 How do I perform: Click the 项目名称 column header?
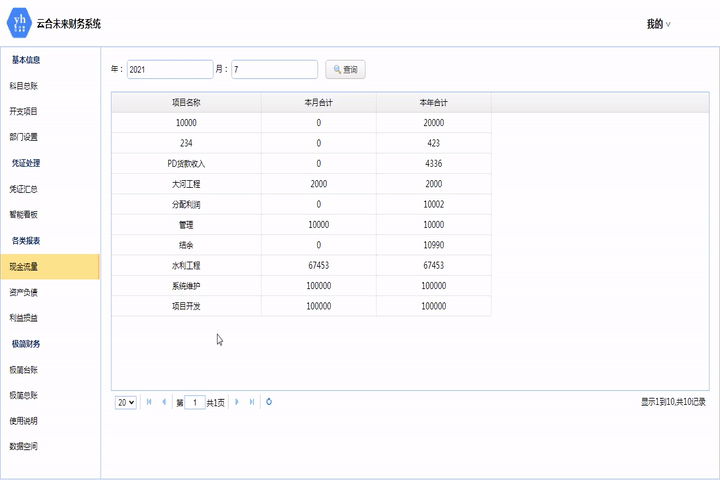click(186, 102)
